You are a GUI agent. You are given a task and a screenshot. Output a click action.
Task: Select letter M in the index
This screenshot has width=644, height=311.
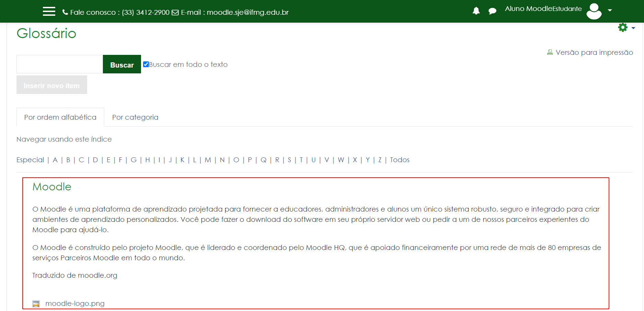[x=207, y=160]
